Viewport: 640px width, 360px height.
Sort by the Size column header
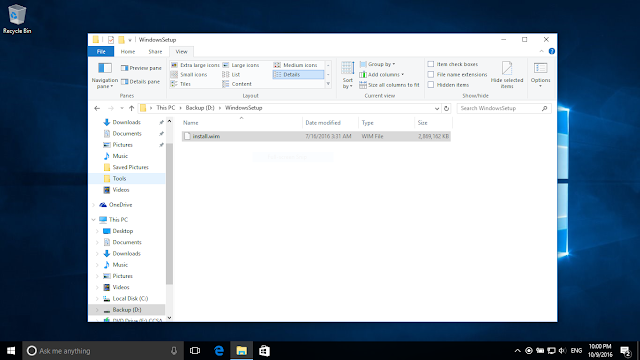pos(433,122)
